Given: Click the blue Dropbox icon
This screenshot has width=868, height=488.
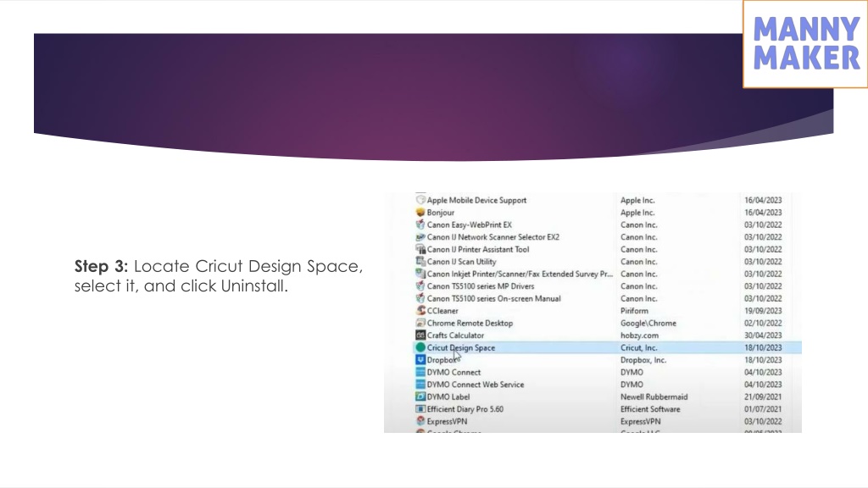Looking at the screenshot, I should click(x=420, y=359).
